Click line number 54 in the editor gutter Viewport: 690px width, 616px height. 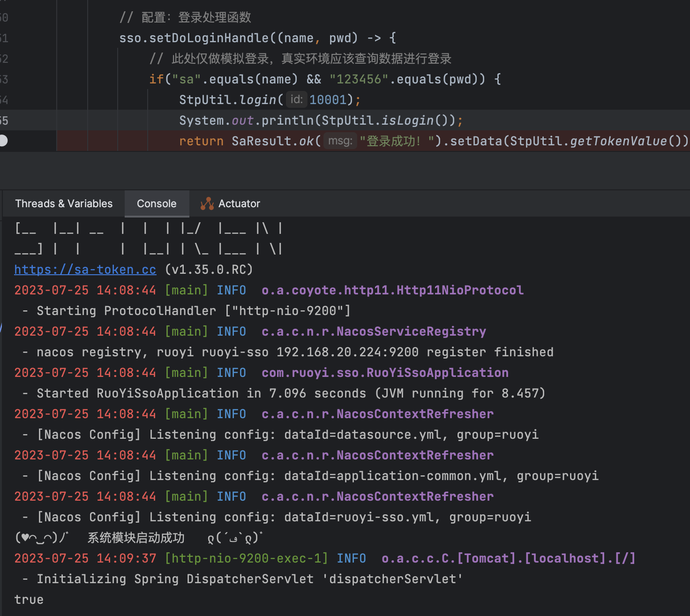[x=5, y=100]
